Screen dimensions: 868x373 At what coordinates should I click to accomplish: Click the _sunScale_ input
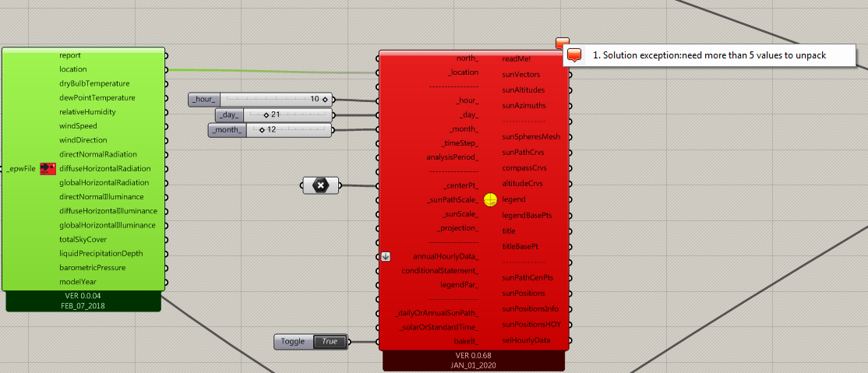click(460, 214)
